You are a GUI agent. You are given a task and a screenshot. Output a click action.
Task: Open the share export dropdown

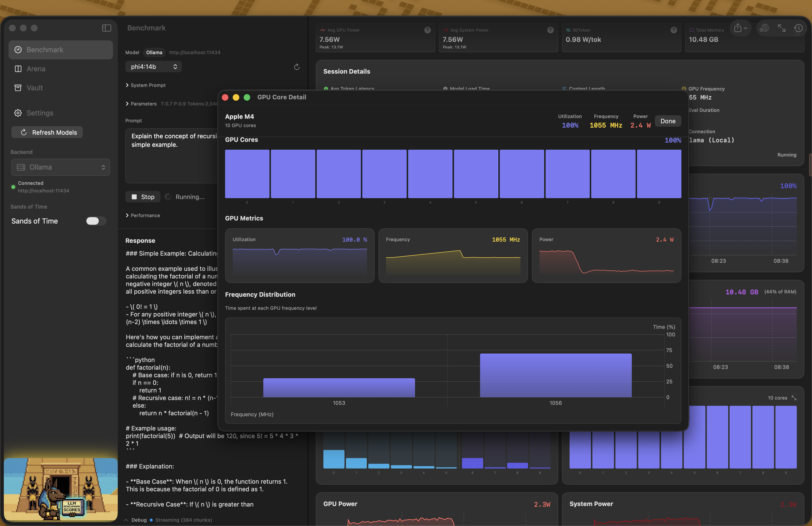(741, 28)
